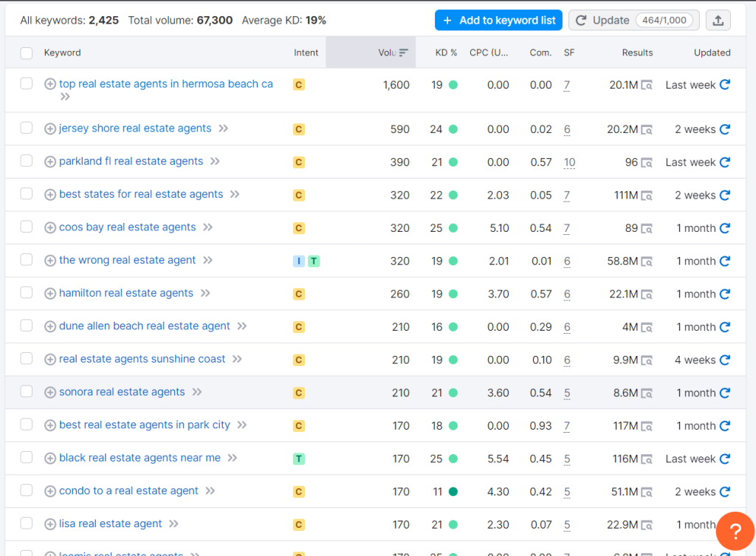Click the plus icon beside lisa real estate agent
The height and width of the screenshot is (556, 756).
pos(50,524)
